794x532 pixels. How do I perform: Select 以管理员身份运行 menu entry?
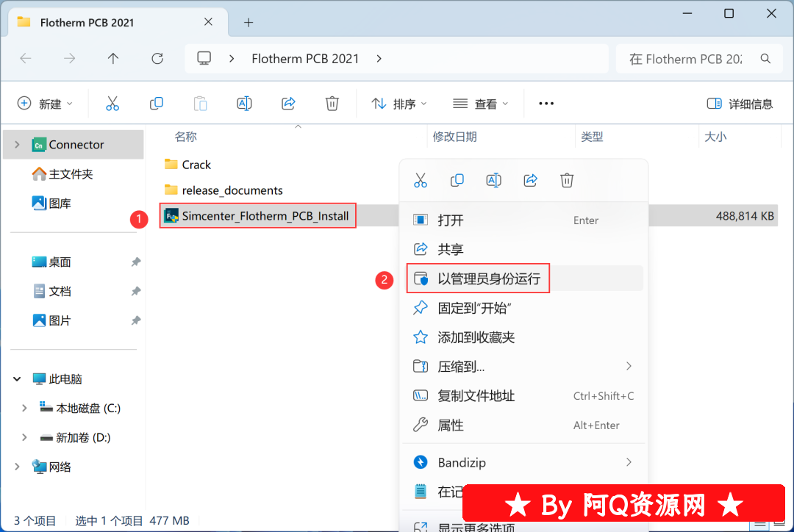click(x=525, y=278)
